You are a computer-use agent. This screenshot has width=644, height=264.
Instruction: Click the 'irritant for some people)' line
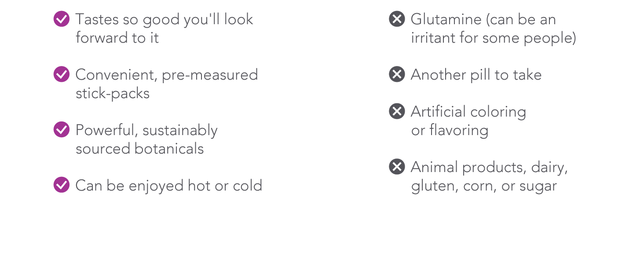(x=494, y=38)
